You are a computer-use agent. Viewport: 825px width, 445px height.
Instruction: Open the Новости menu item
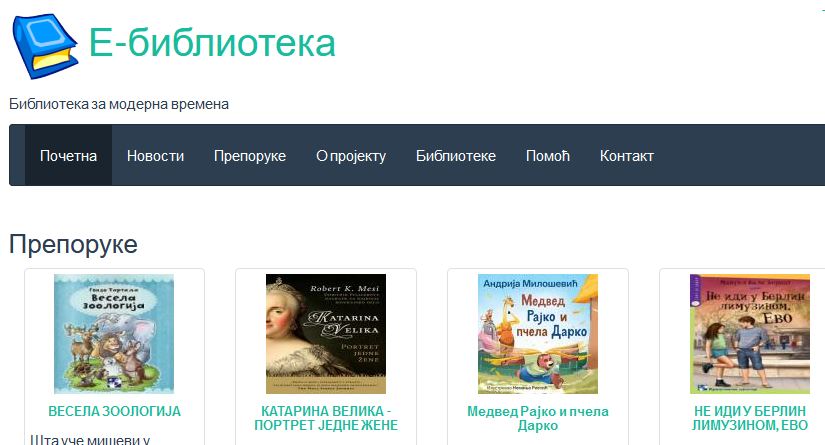coord(155,156)
